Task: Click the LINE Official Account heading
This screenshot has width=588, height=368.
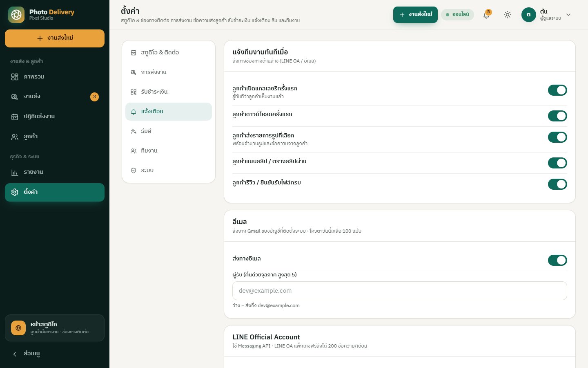Action: click(266, 337)
